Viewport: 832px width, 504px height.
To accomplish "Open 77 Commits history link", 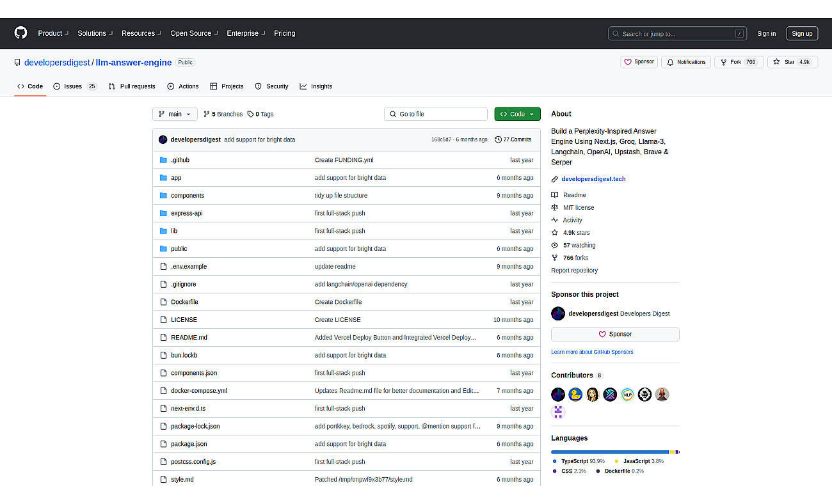I will [x=513, y=139].
